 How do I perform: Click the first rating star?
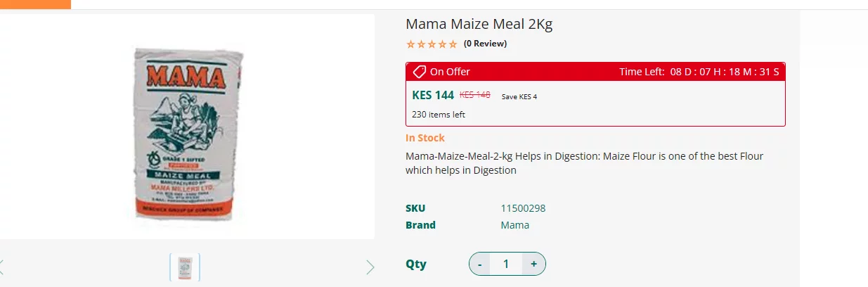(410, 44)
